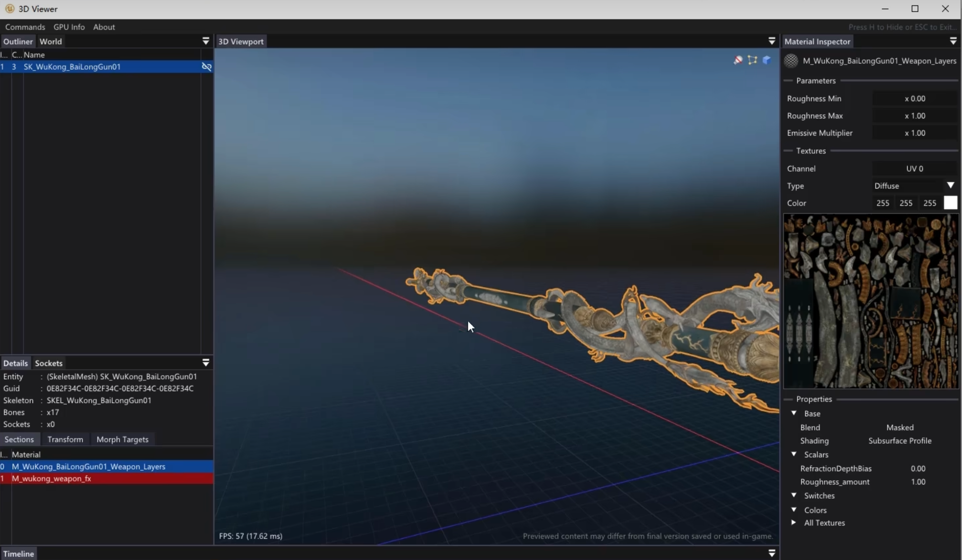Open the Commands menu

coord(25,27)
